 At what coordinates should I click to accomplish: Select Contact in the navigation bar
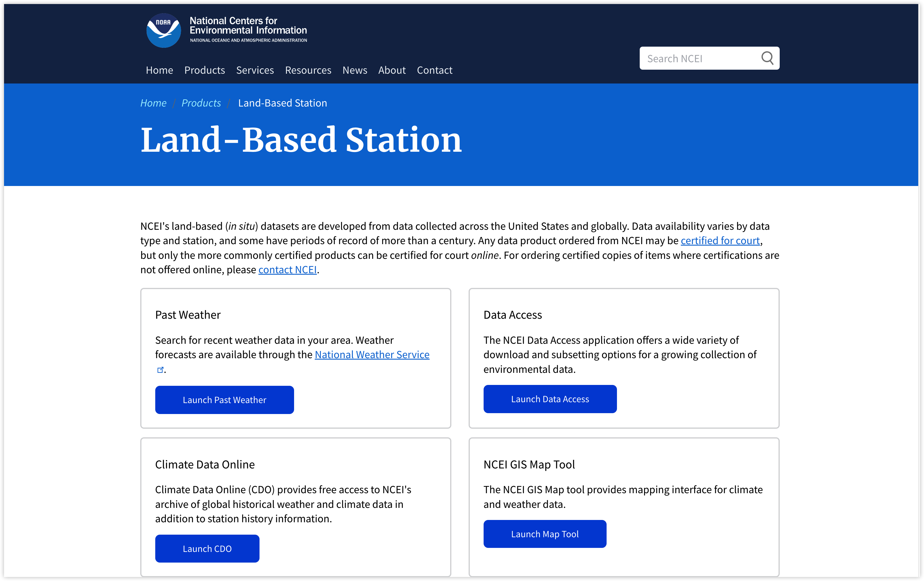tap(434, 70)
